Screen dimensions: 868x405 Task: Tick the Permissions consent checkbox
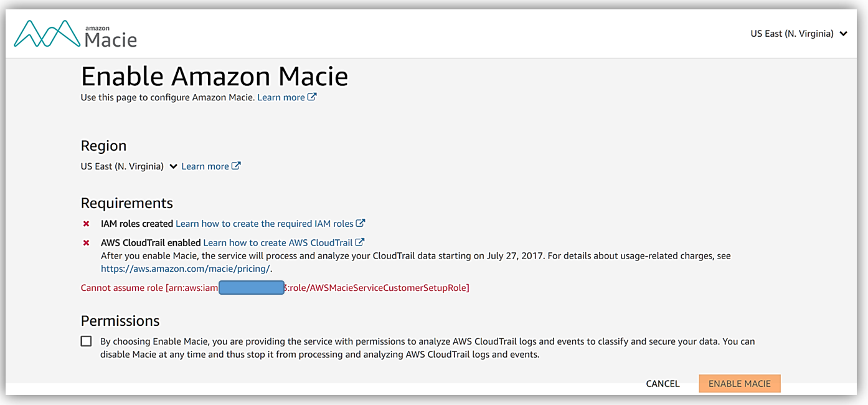click(x=86, y=341)
